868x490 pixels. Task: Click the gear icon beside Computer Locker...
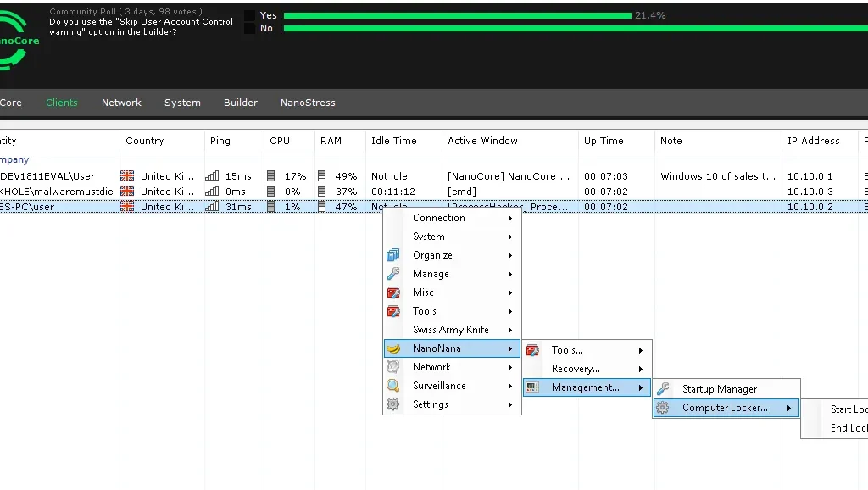(663, 408)
